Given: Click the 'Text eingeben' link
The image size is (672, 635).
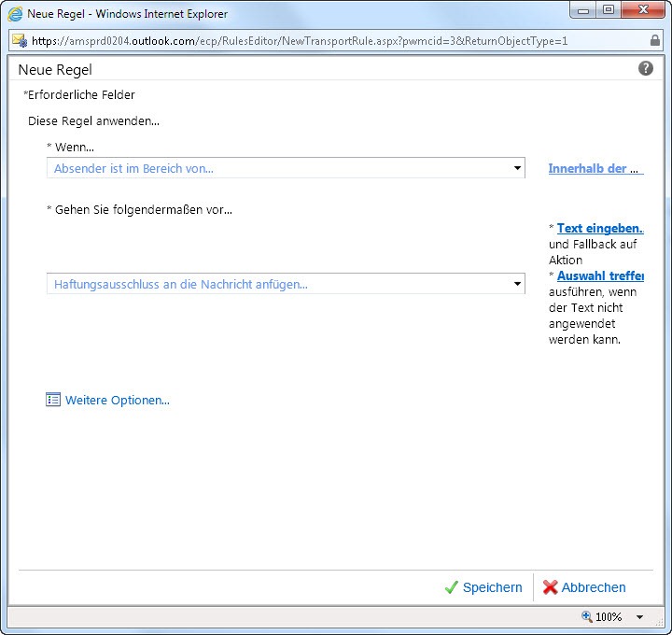Looking at the screenshot, I should (x=600, y=229).
